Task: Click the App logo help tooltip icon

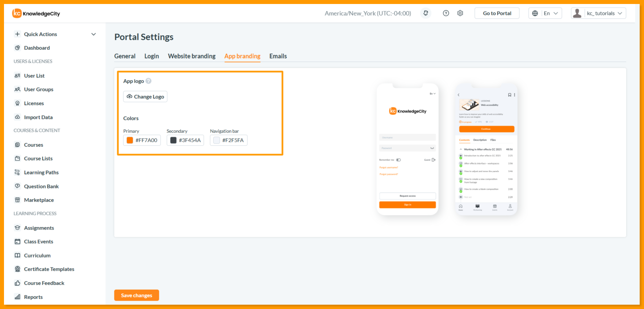Action: point(149,81)
